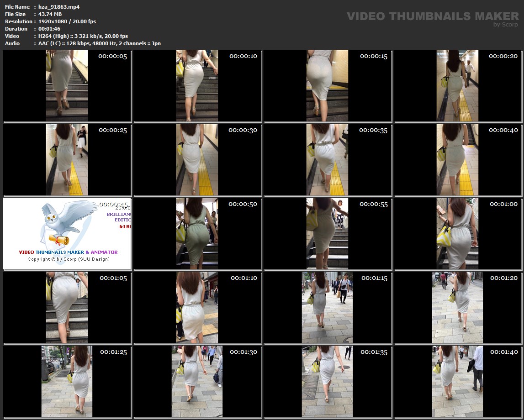Click the 'by Scorp' credit text
Viewport: 524px width, 420px height.
pyautogui.click(x=505, y=25)
